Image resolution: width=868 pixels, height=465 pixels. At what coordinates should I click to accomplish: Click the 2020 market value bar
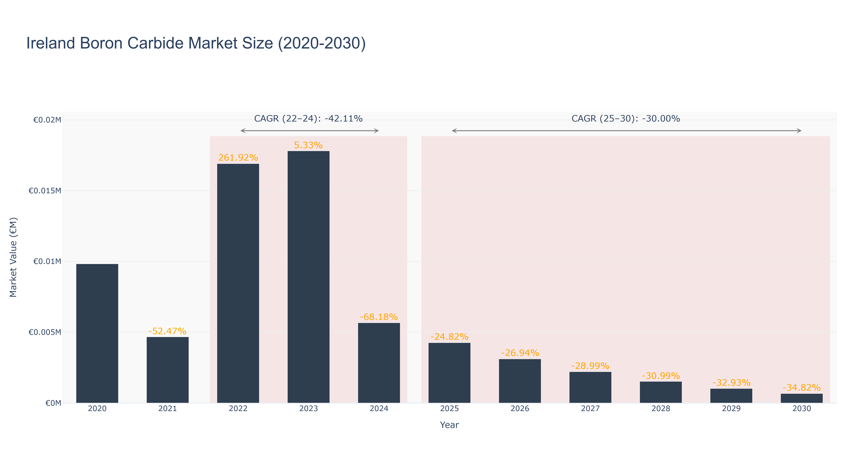[97, 333]
